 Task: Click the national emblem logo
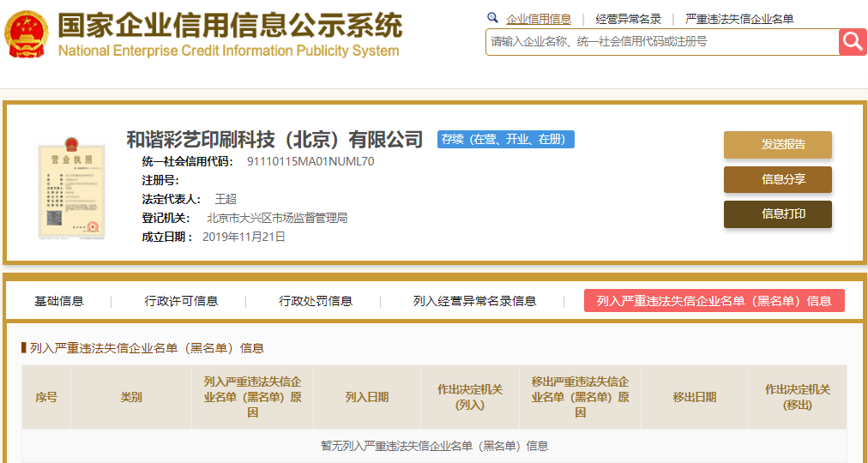(26, 33)
